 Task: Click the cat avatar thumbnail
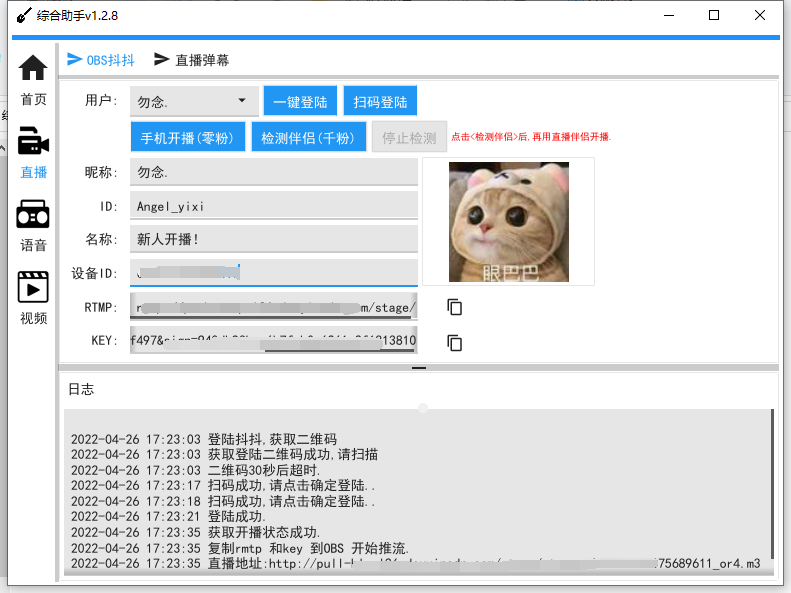coord(508,222)
